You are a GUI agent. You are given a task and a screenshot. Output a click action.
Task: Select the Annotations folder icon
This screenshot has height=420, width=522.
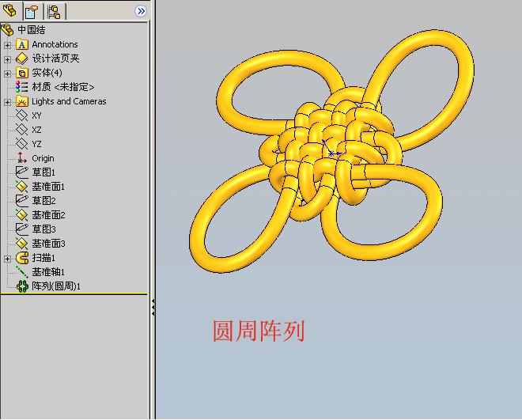[22, 44]
